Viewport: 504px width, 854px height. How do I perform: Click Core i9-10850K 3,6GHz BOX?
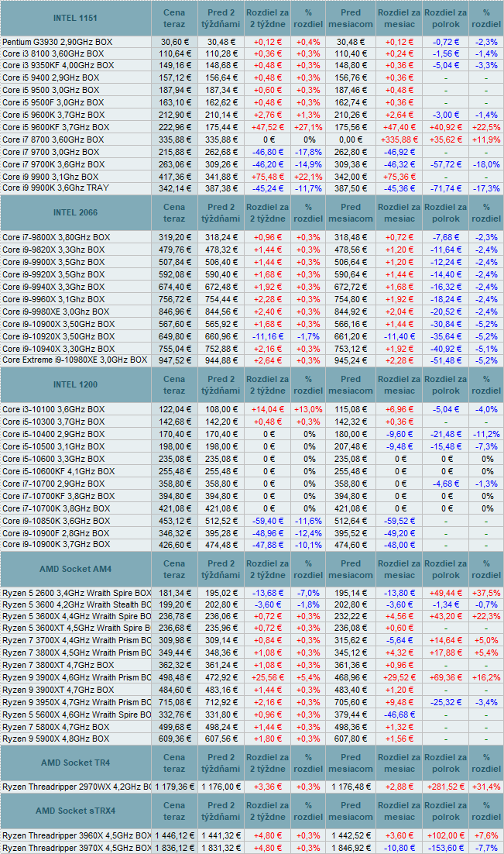(56, 522)
